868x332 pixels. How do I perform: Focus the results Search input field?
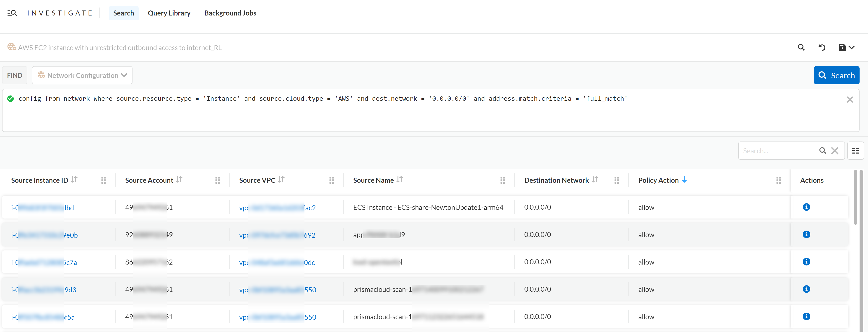pyautogui.click(x=778, y=151)
